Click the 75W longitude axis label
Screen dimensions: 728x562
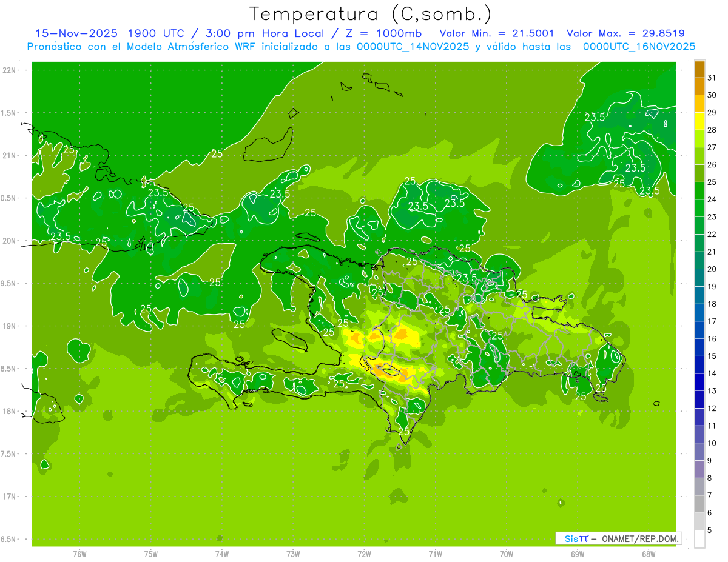151,554
